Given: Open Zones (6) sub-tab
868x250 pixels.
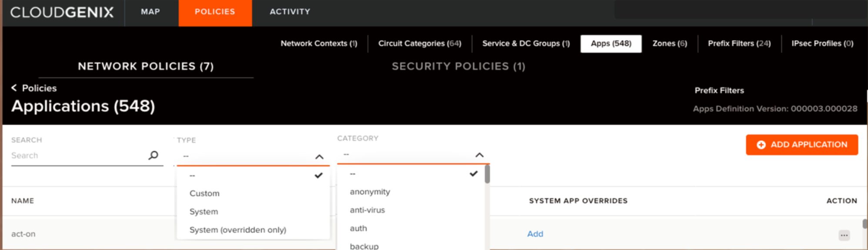Looking at the screenshot, I should (x=669, y=44).
